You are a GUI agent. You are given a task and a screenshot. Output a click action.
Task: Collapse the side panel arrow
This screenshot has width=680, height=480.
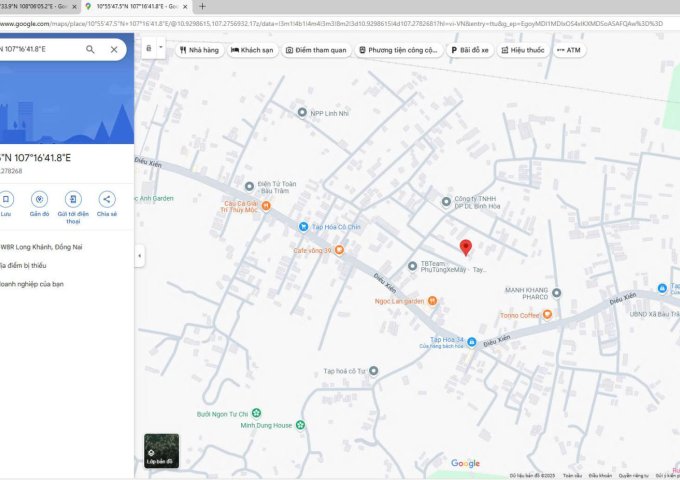(x=139, y=257)
